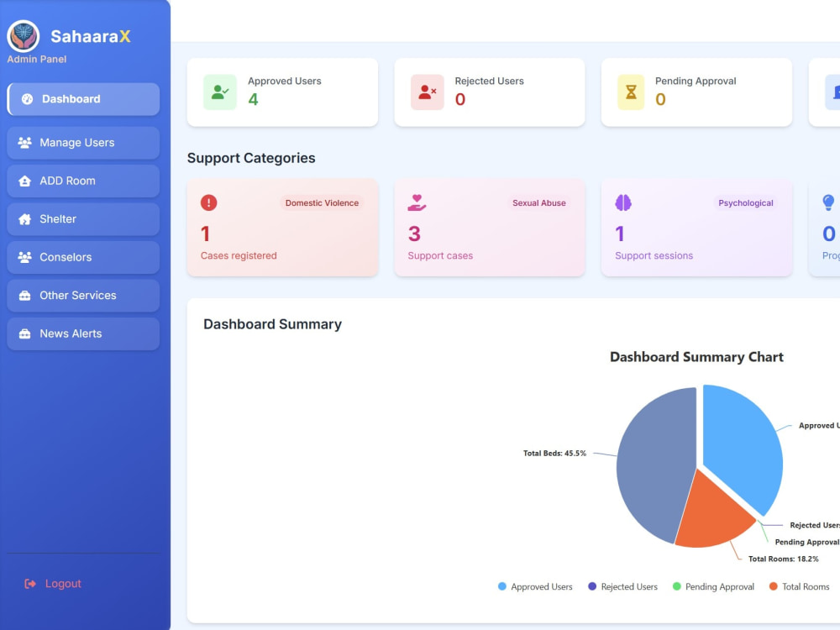Click the Admin Panel subtitle

37,60
